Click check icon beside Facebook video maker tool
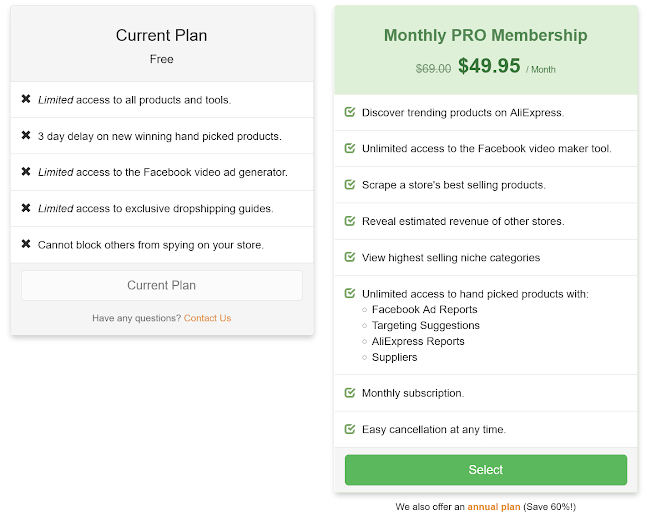Viewport: 651px width, 515px height. pos(350,148)
